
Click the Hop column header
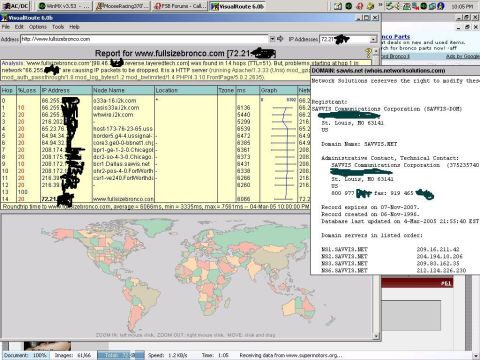click(8, 90)
